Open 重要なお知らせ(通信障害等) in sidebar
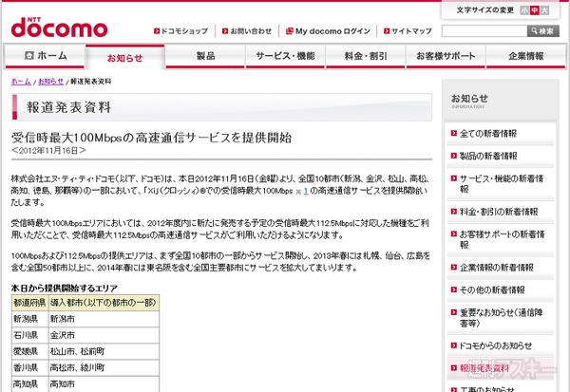This screenshot has width=570, height=392. click(x=502, y=318)
